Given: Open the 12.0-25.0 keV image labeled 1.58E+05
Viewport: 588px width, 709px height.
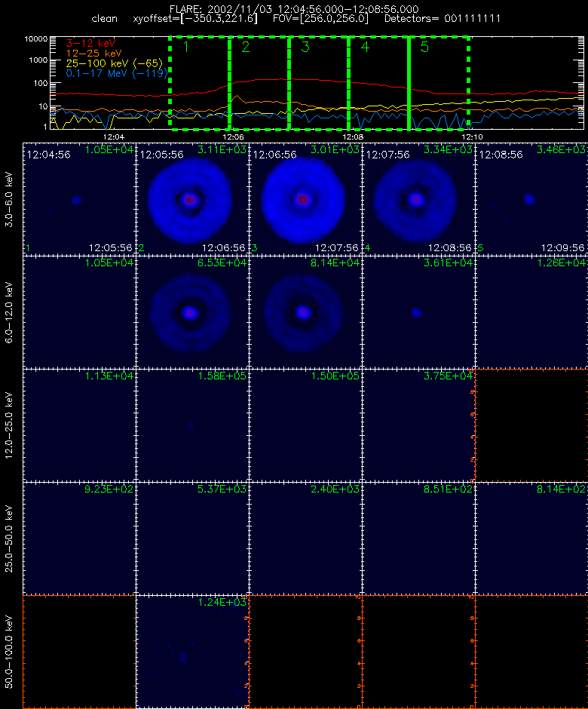Looking at the screenshot, I should (192, 425).
